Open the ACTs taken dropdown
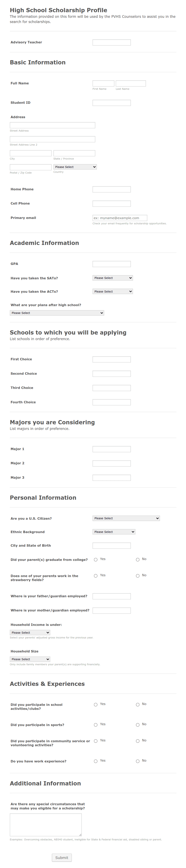The height and width of the screenshot is (868, 186). 113,291
